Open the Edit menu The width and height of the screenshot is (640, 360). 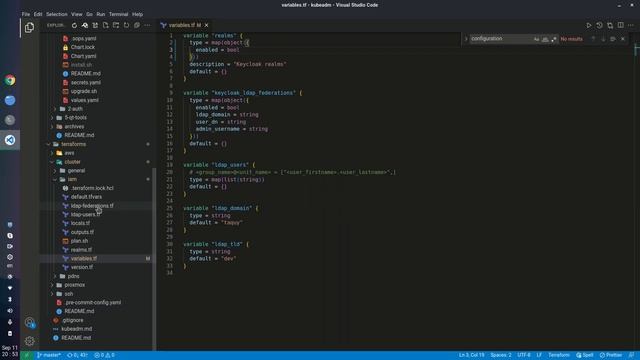pyautogui.click(x=38, y=14)
